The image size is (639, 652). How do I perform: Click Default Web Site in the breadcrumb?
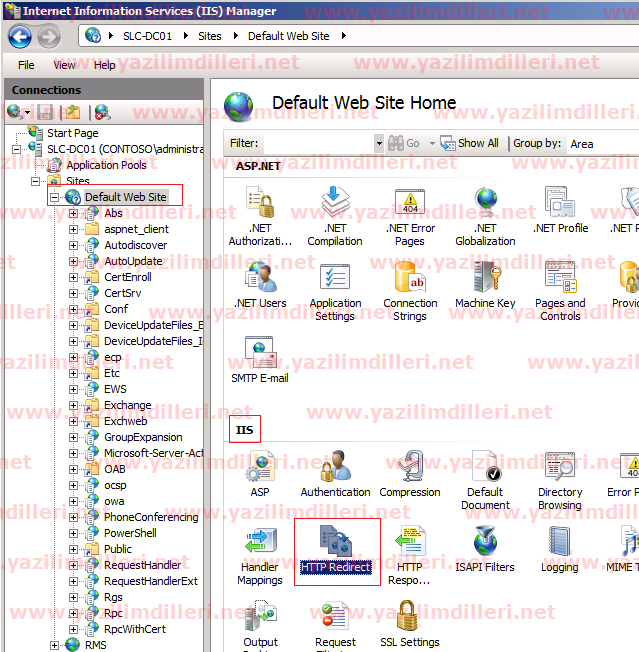[289, 36]
